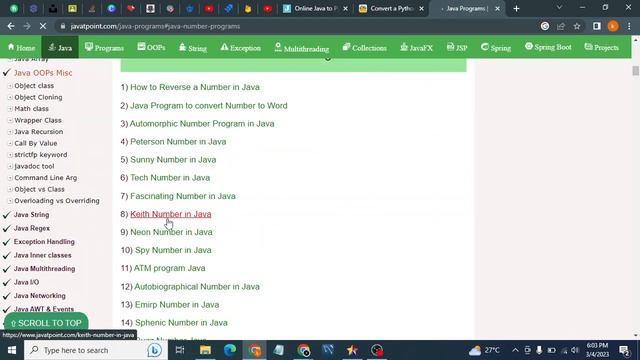Open the Projects nav item
Image resolution: width=640 pixels, height=360 pixels.
tap(602, 47)
